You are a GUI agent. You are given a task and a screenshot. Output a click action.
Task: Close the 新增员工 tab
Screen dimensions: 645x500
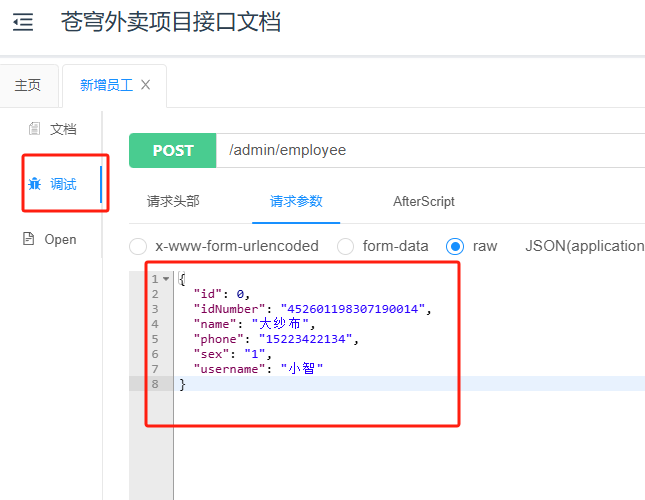(146, 85)
